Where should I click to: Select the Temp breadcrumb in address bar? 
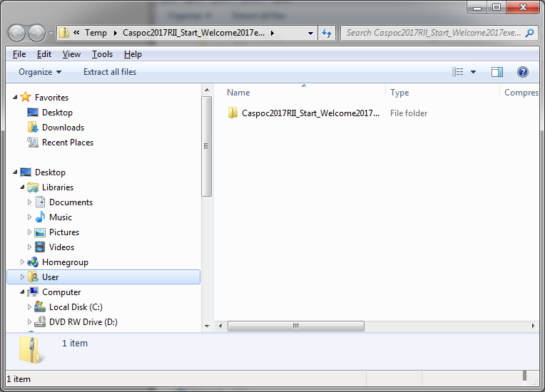pyautogui.click(x=96, y=33)
